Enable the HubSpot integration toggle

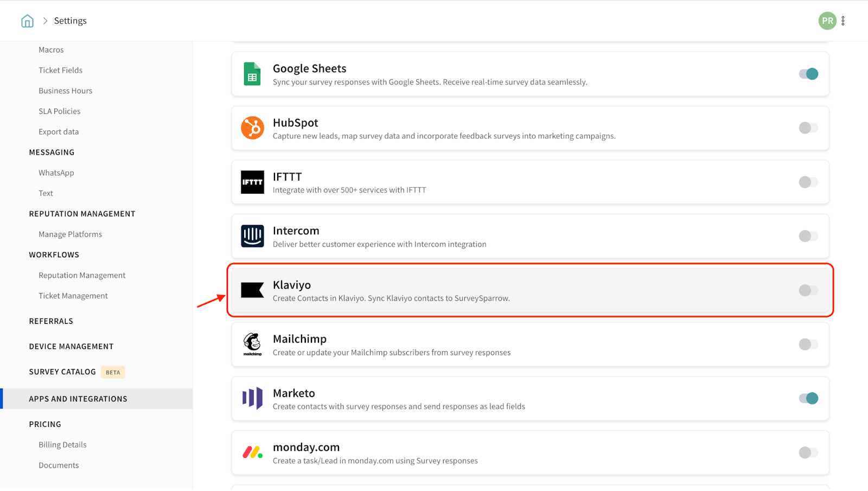pyautogui.click(x=808, y=128)
